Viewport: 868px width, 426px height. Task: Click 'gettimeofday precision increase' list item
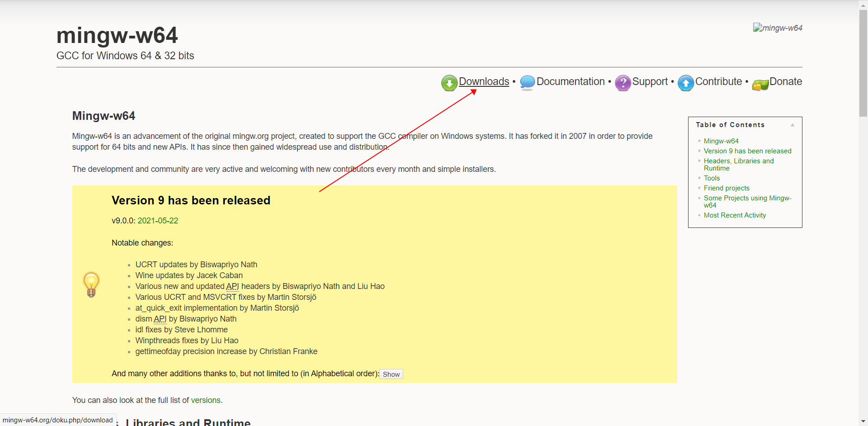point(226,351)
